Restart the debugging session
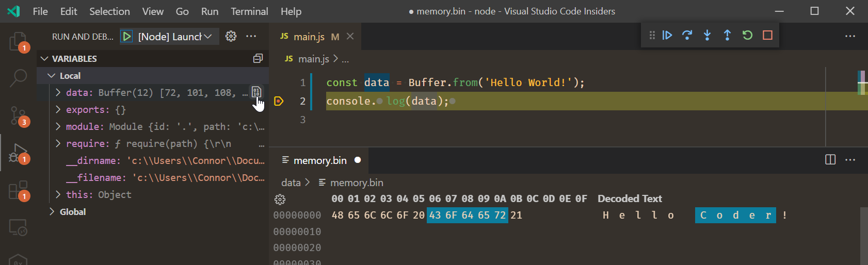 point(747,35)
